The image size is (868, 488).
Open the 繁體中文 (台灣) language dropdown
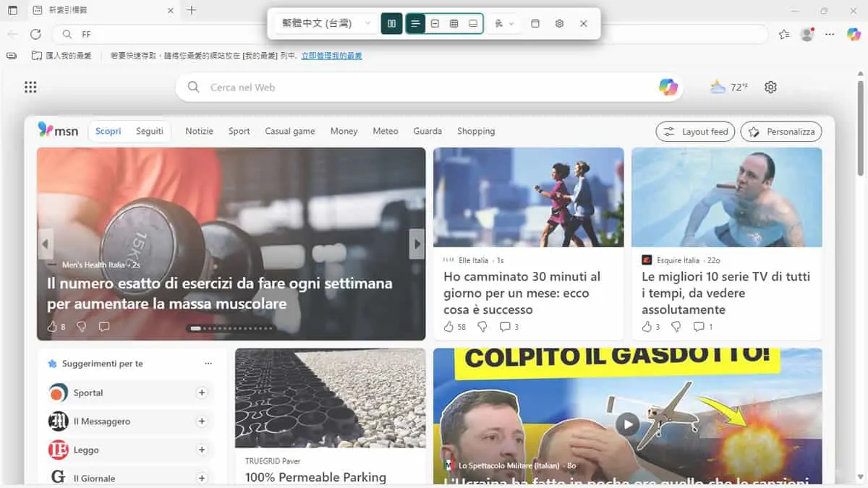tap(326, 23)
